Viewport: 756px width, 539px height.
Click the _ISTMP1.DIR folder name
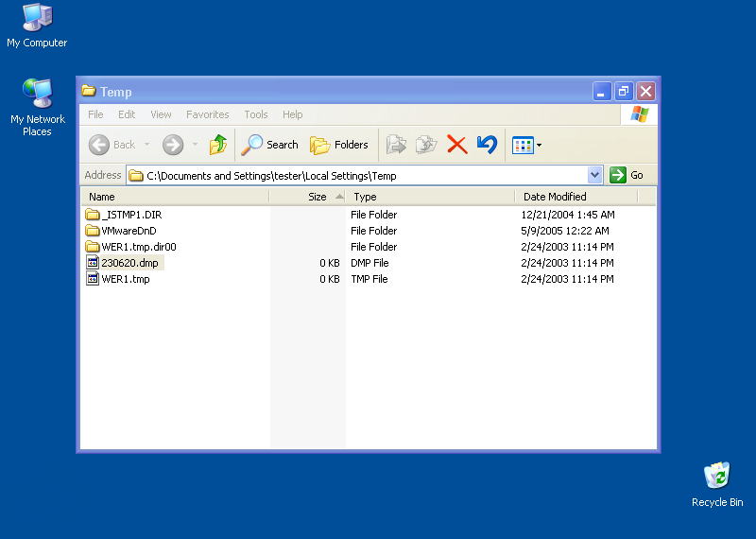pos(131,215)
